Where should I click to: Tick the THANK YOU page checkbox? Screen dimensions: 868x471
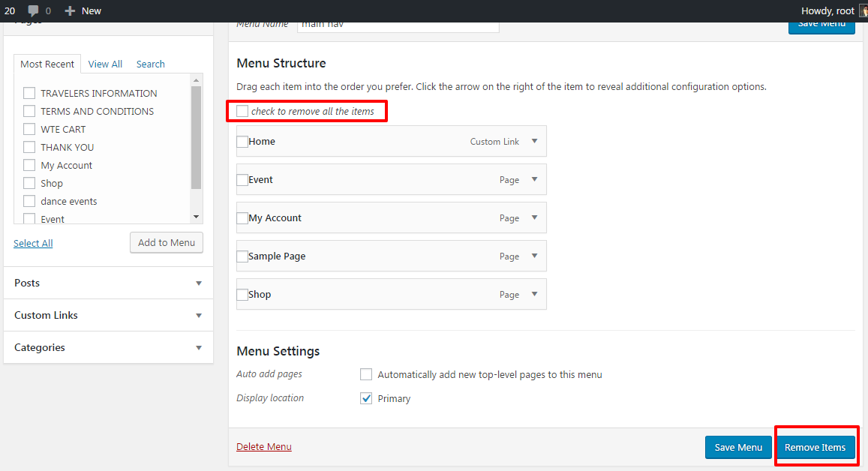coord(29,147)
